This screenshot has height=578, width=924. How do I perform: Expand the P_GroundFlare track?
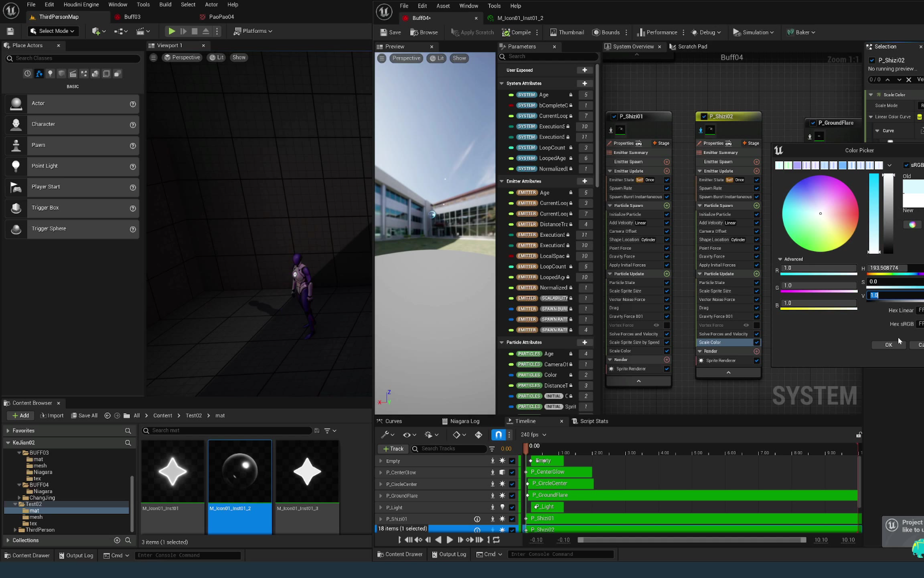(381, 496)
